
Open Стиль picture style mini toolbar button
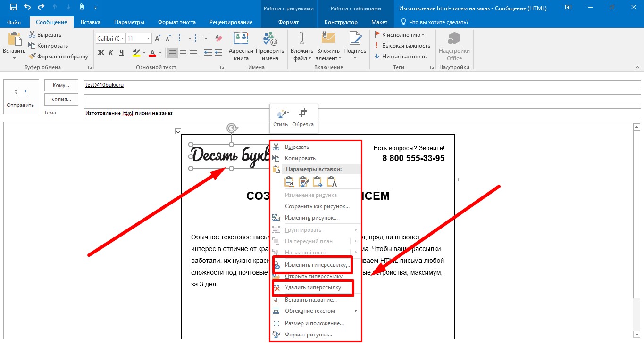280,118
